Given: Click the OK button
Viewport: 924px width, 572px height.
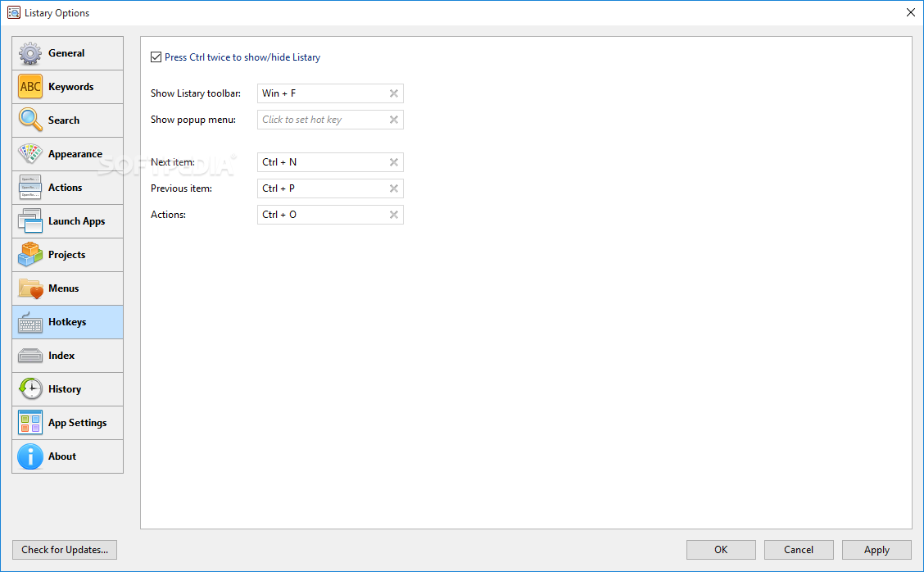Looking at the screenshot, I should (x=721, y=550).
